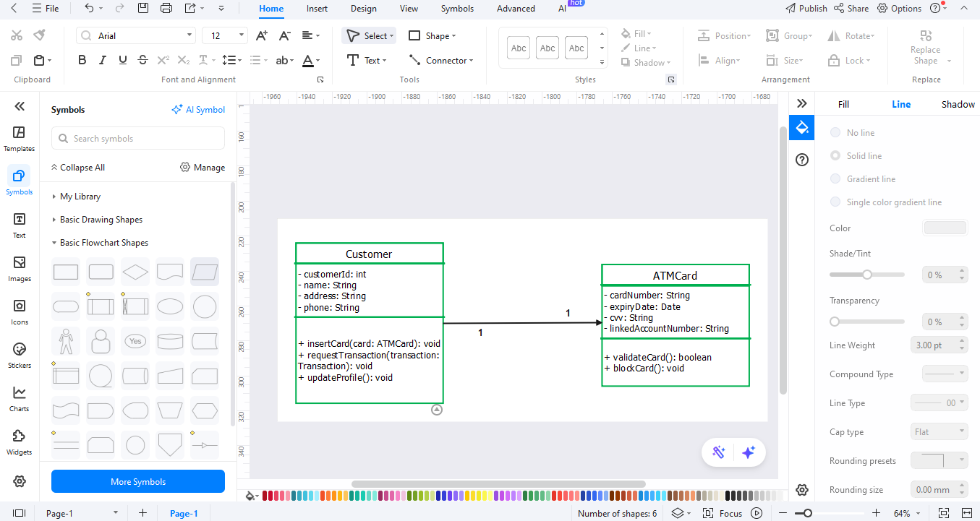Collapse the Basic Flowchart Shapes section
Screen dimensions: 980x521
tap(100, 243)
